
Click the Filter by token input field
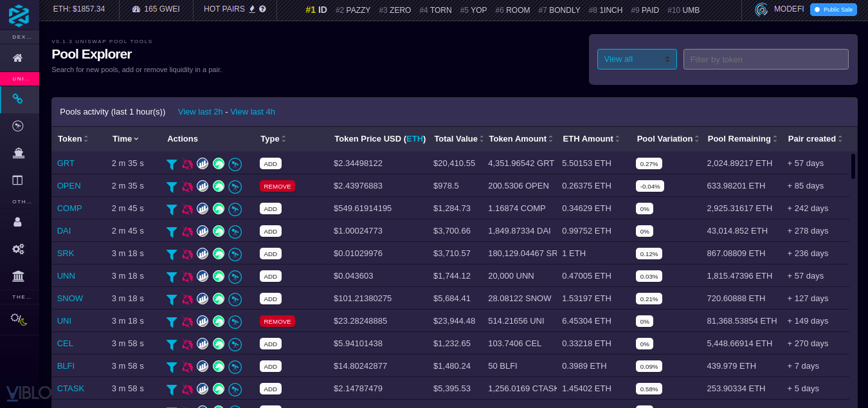coord(766,59)
